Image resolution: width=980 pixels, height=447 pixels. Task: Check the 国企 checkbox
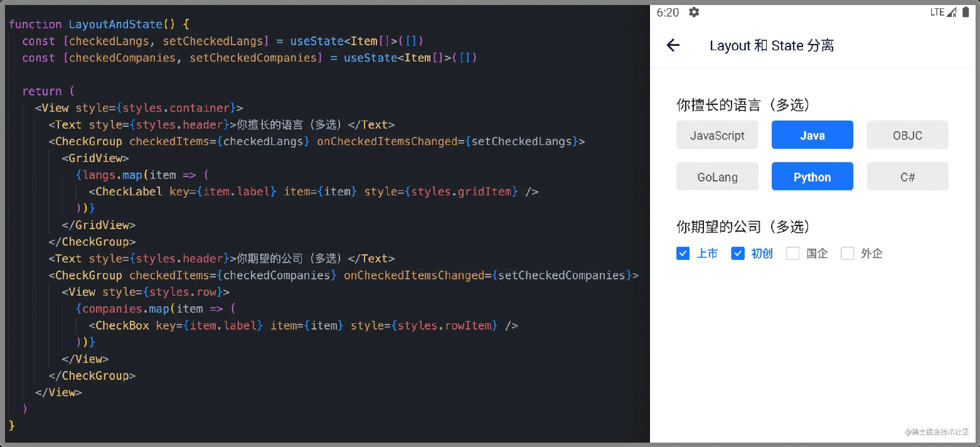[x=793, y=254]
